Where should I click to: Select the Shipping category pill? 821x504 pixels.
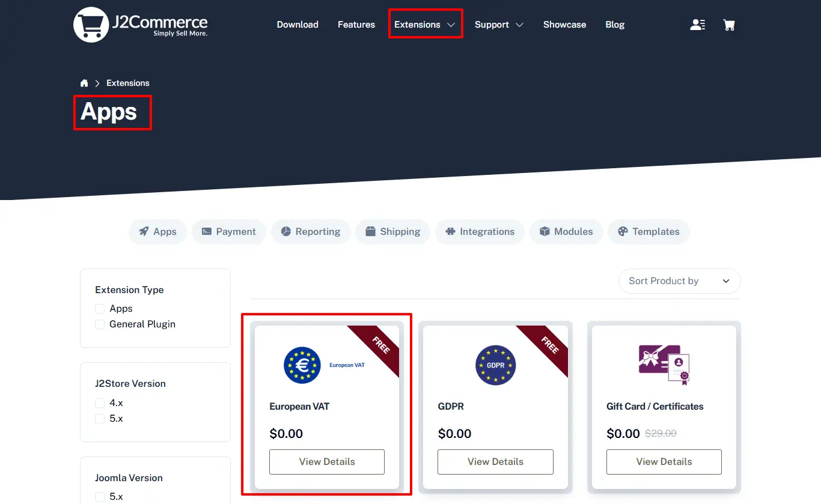393,231
